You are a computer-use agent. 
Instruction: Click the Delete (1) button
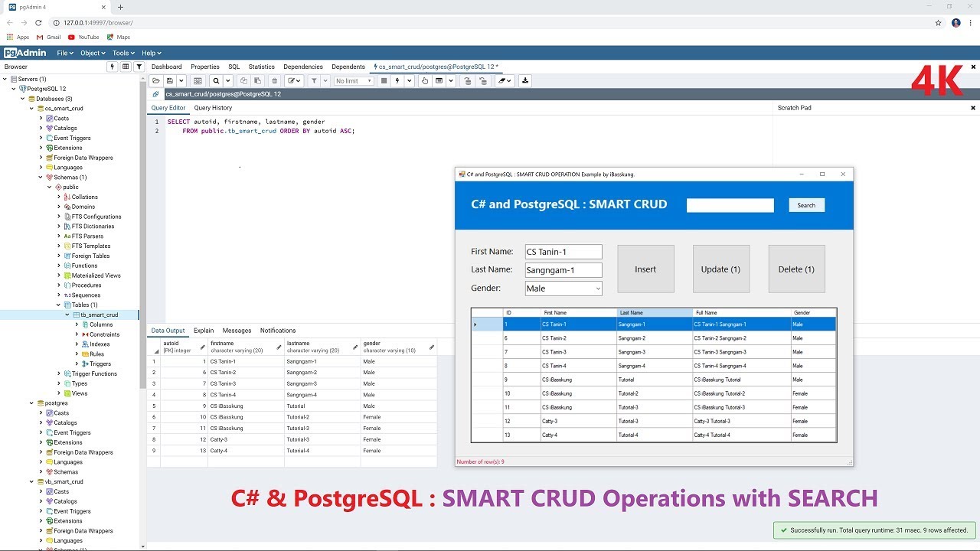pos(796,269)
